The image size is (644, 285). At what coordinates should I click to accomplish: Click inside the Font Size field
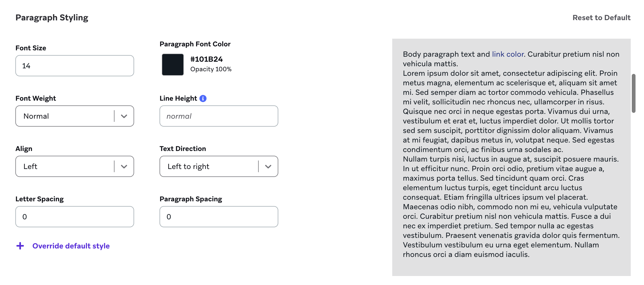(74, 65)
